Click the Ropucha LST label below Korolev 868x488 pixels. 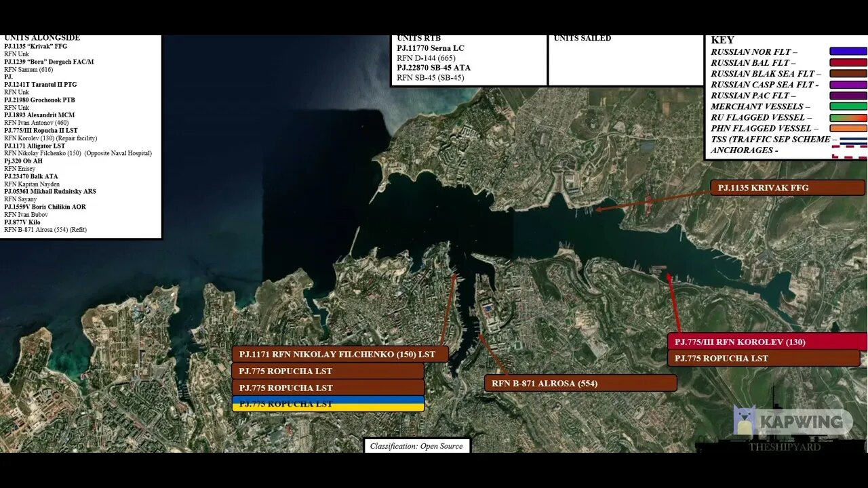(764, 358)
